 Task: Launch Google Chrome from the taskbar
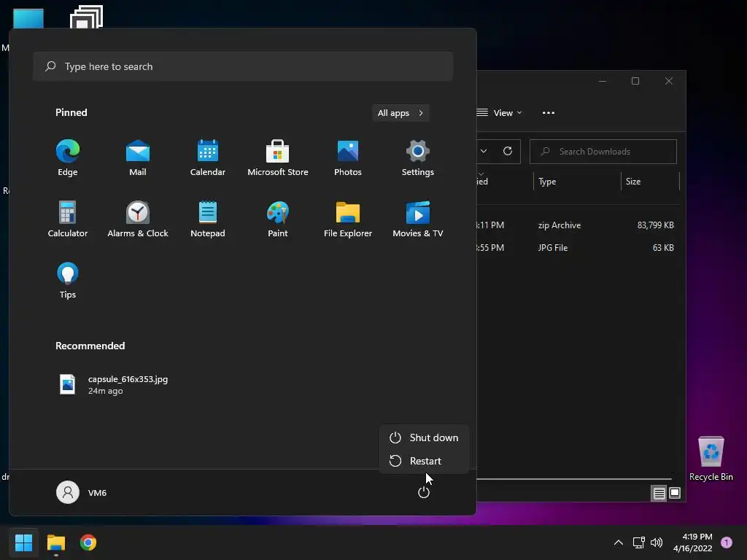(x=88, y=542)
